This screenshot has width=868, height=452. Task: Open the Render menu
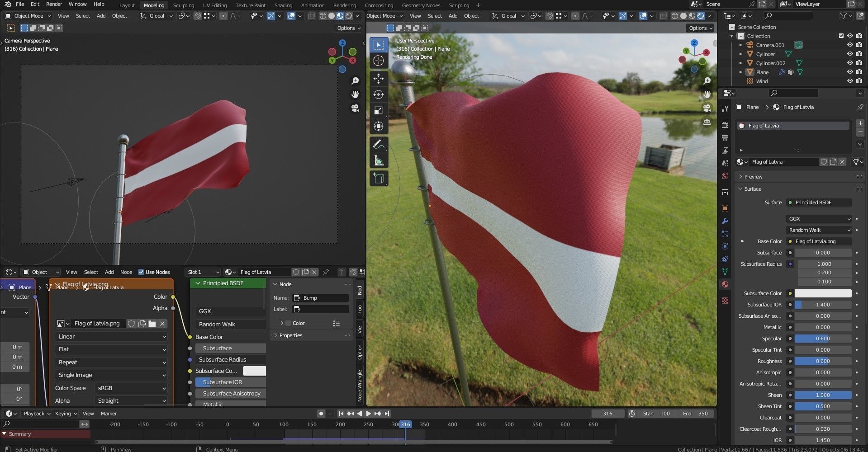54,4
